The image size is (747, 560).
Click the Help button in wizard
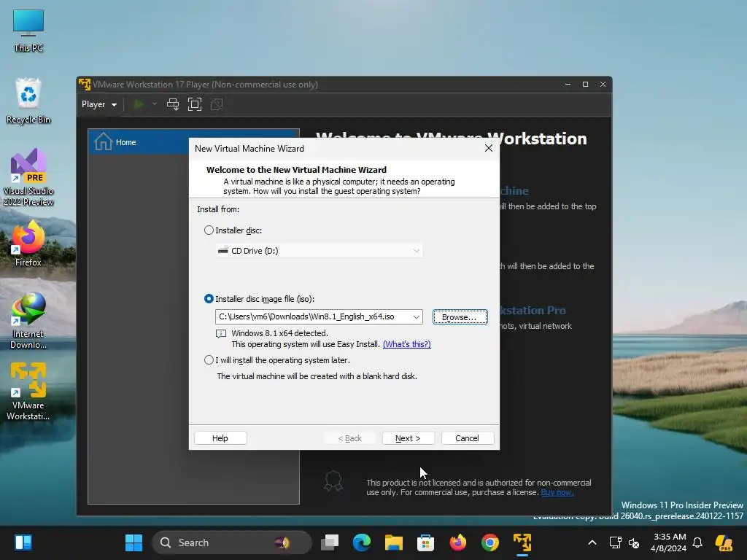(x=220, y=438)
